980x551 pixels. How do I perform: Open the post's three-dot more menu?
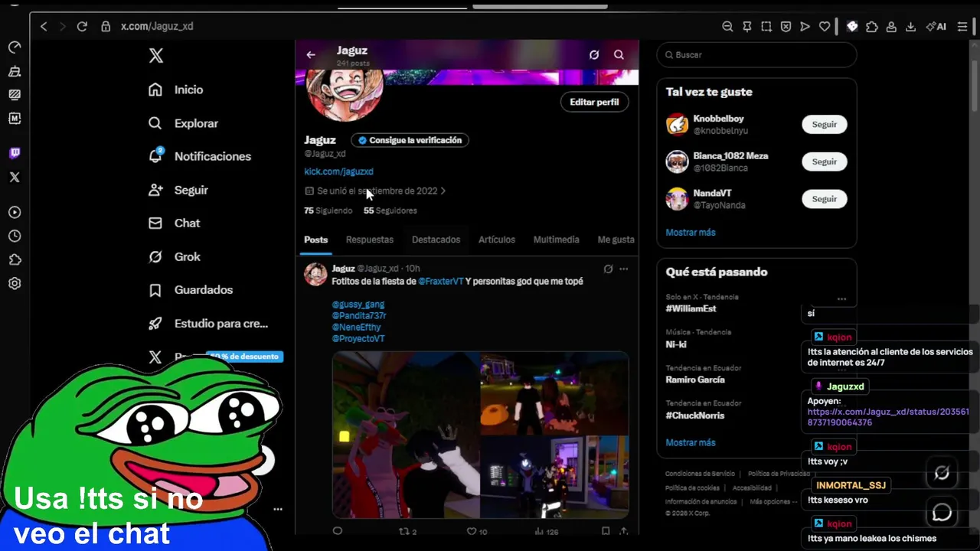click(x=623, y=269)
